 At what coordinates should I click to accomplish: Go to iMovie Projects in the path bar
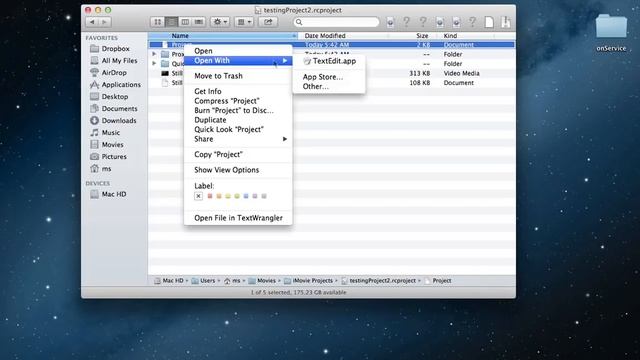point(309,281)
